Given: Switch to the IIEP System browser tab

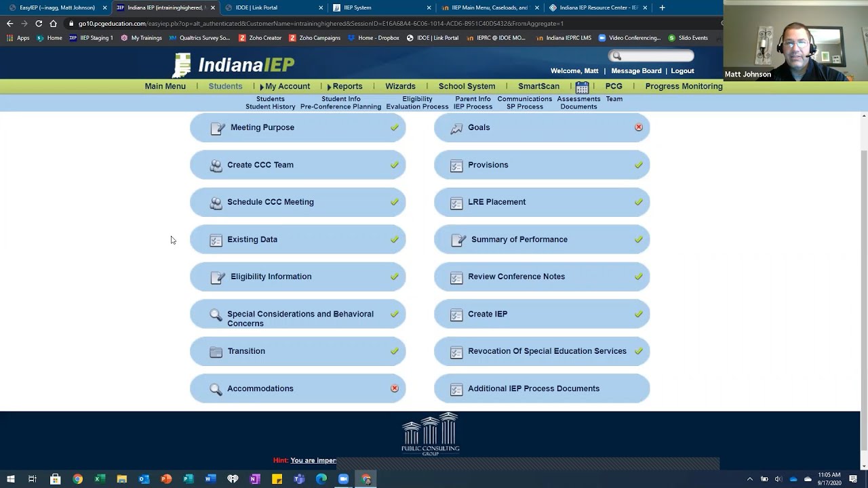Looking at the screenshot, I should click(380, 7).
